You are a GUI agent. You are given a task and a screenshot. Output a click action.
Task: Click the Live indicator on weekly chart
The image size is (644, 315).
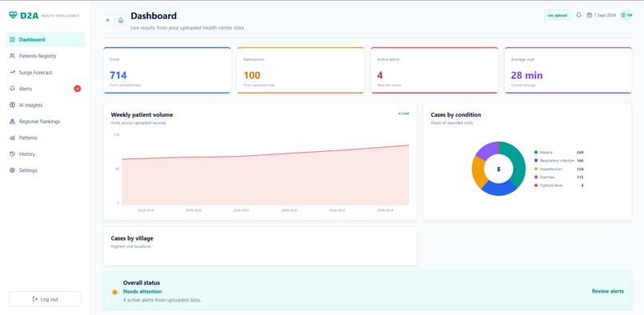point(403,114)
